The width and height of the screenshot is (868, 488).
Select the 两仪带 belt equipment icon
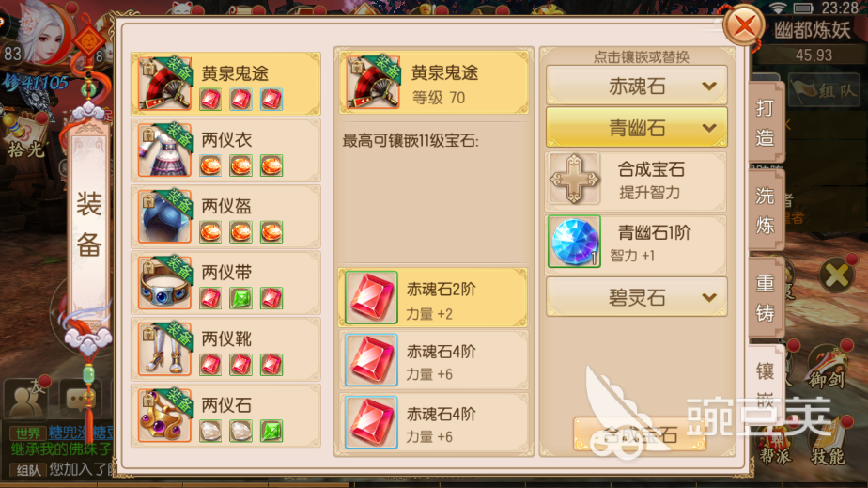(165, 283)
